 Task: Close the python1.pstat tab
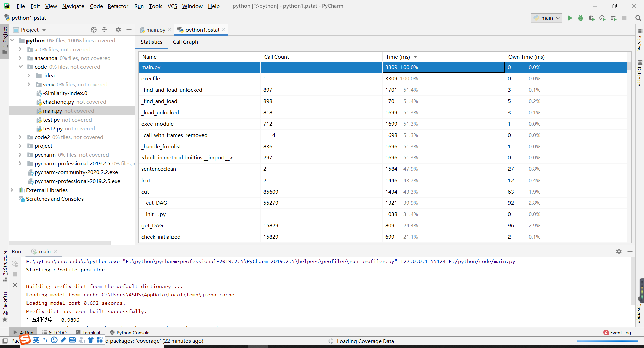point(224,30)
